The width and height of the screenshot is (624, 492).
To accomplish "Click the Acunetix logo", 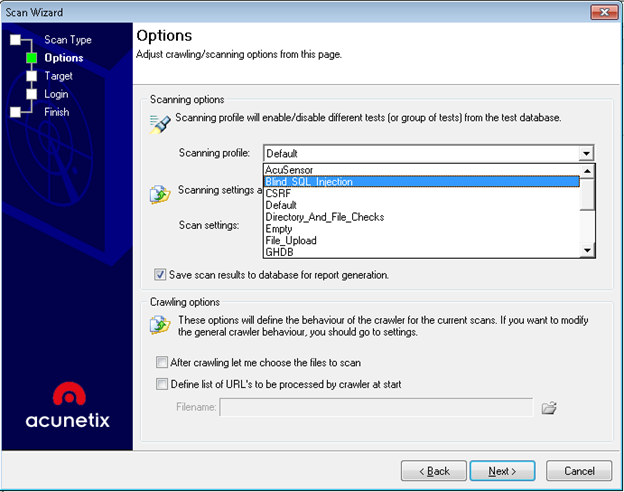I will coord(68,404).
